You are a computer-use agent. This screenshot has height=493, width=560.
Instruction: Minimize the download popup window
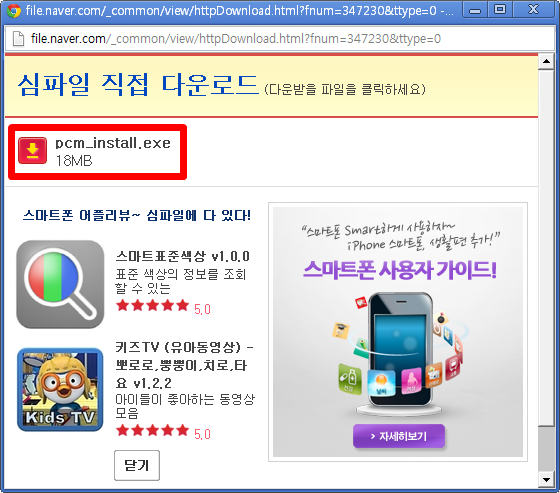click(475, 10)
